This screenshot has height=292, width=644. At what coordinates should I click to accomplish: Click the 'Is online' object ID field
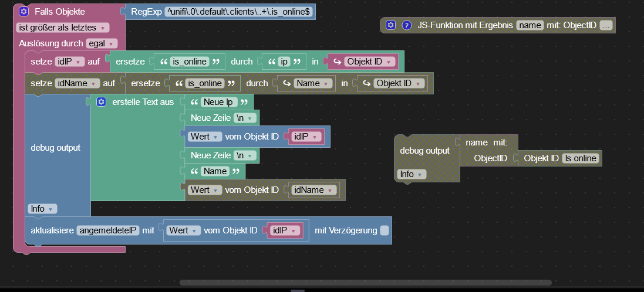(581, 158)
